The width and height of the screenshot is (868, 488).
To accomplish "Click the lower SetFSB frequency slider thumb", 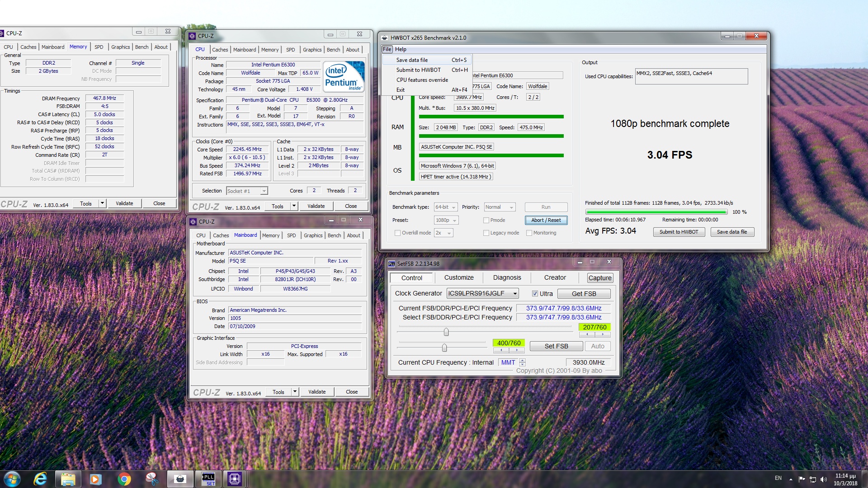I will [x=444, y=347].
